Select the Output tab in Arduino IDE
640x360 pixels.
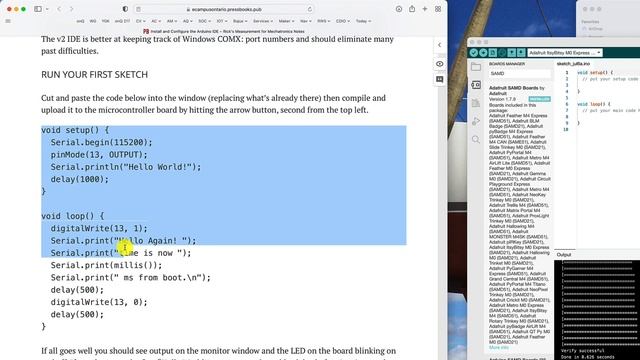pos(564,255)
